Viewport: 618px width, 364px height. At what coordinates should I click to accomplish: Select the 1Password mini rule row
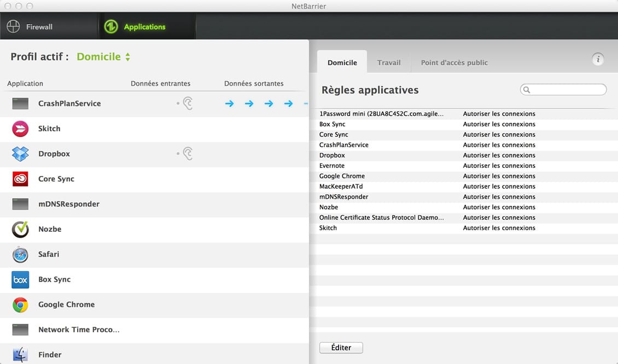point(464,114)
